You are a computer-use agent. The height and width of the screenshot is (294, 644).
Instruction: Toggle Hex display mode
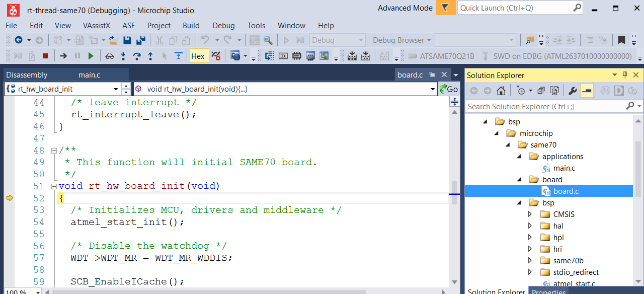click(x=198, y=56)
